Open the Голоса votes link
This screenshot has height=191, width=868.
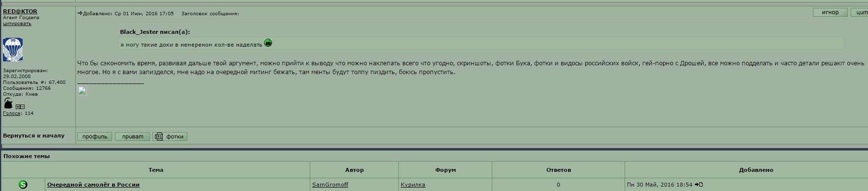pos(12,113)
